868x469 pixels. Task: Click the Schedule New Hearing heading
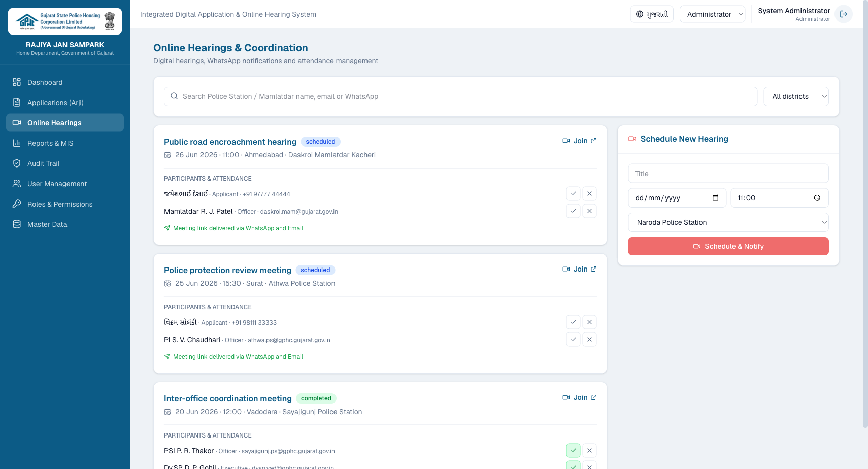[684, 139]
